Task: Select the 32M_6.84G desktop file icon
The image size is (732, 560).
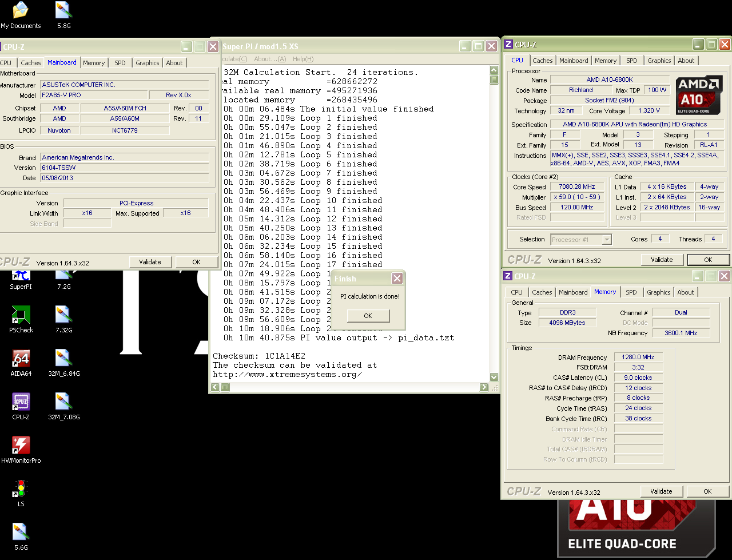Action: (x=63, y=363)
